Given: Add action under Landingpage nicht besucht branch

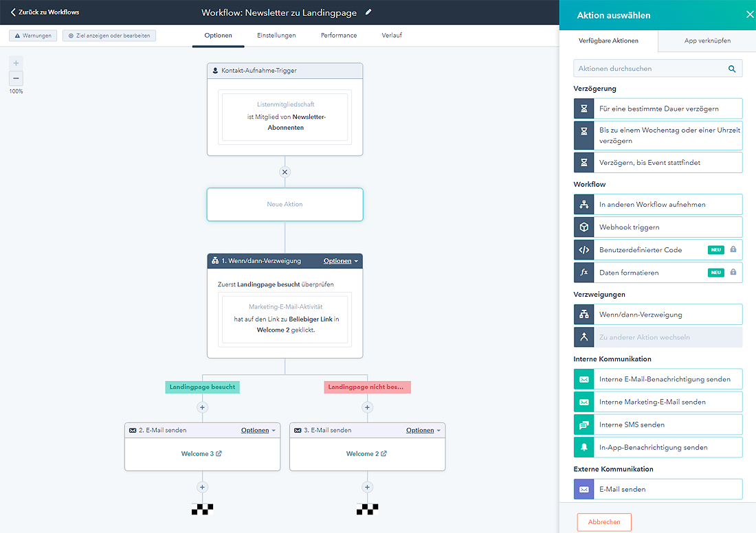Looking at the screenshot, I should point(368,408).
